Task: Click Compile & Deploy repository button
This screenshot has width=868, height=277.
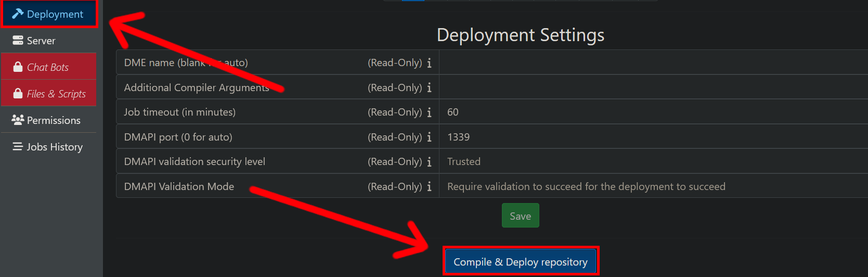Action: (520, 262)
